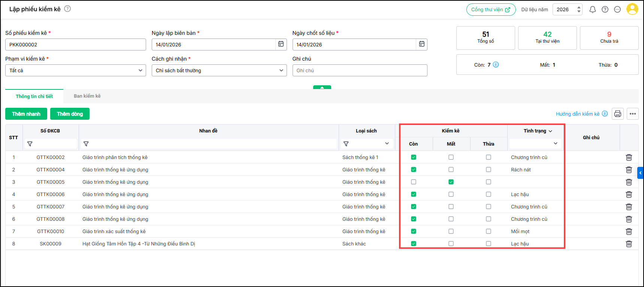This screenshot has height=287, width=644.
Task: Click the Thêm nhanh button
Action: click(x=26, y=114)
